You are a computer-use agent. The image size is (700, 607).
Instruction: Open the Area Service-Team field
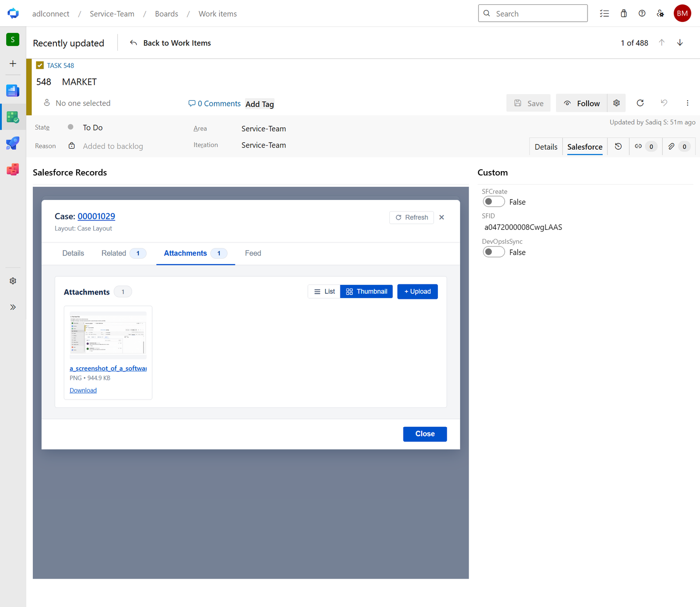264,129
